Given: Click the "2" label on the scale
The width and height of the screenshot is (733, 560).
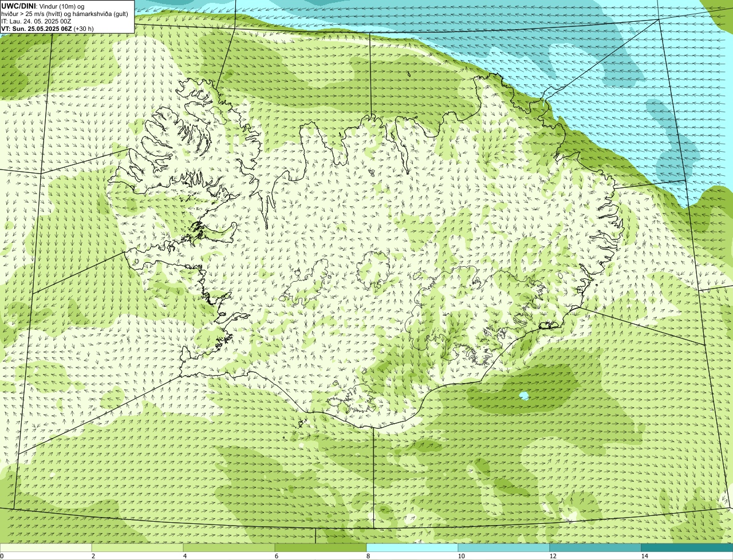Looking at the screenshot, I should point(93,556).
